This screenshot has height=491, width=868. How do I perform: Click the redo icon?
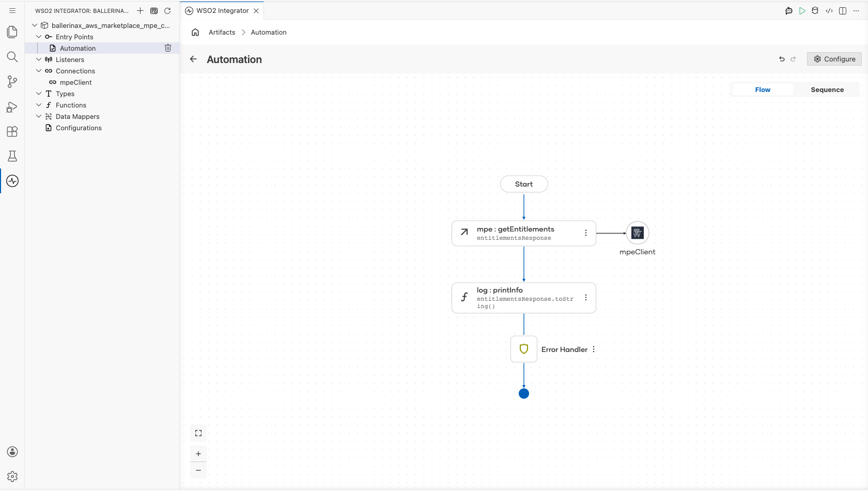pos(793,59)
